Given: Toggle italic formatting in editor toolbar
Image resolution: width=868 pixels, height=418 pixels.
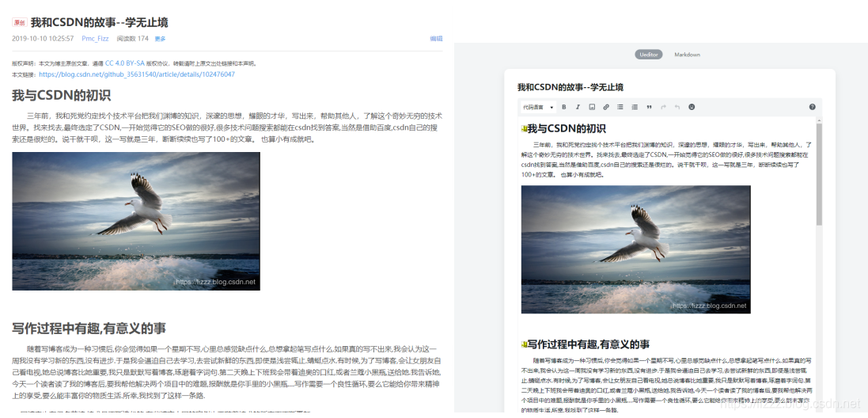Looking at the screenshot, I should pos(578,107).
